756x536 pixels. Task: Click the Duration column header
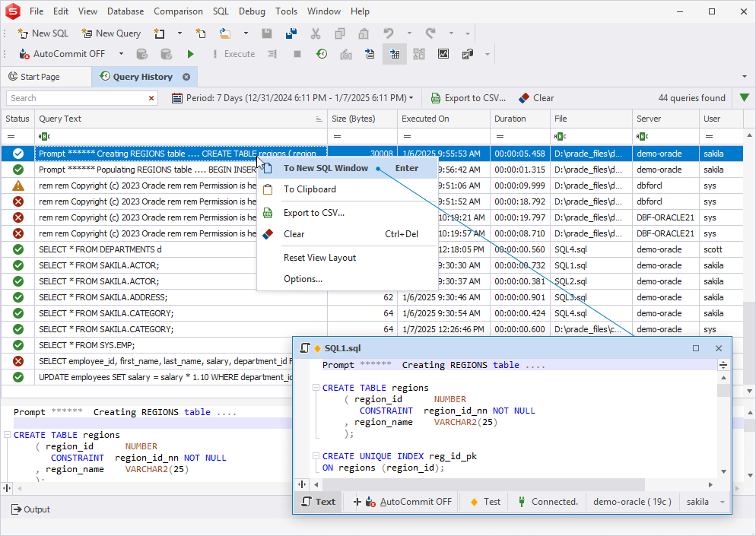tap(519, 119)
